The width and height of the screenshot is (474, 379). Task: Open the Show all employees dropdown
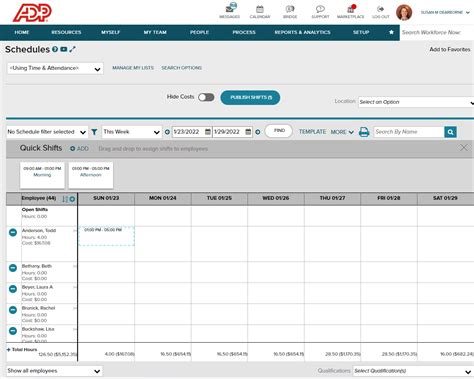click(x=54, y=371)
